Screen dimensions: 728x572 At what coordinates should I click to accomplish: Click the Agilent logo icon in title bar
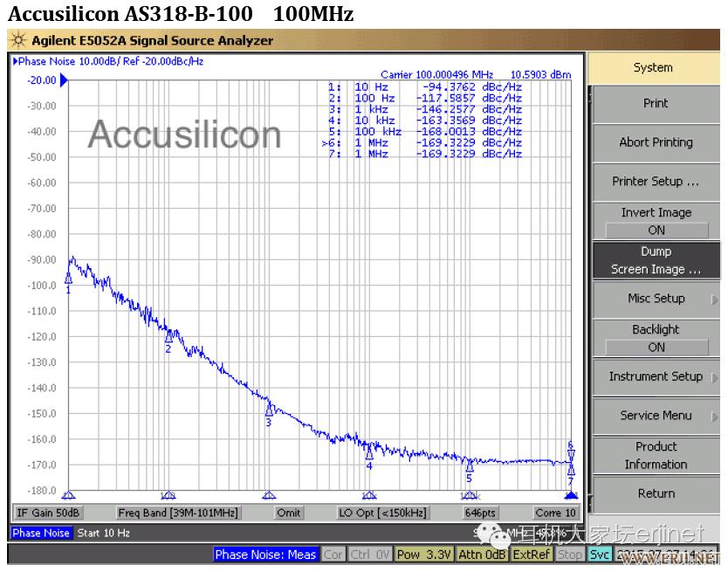(x=18, y=40)
